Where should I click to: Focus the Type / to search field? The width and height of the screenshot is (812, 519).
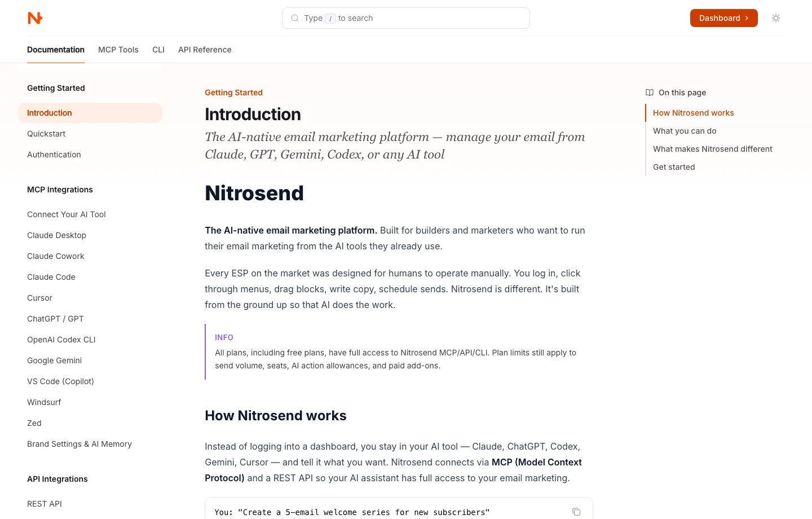(x=406, y=18)
